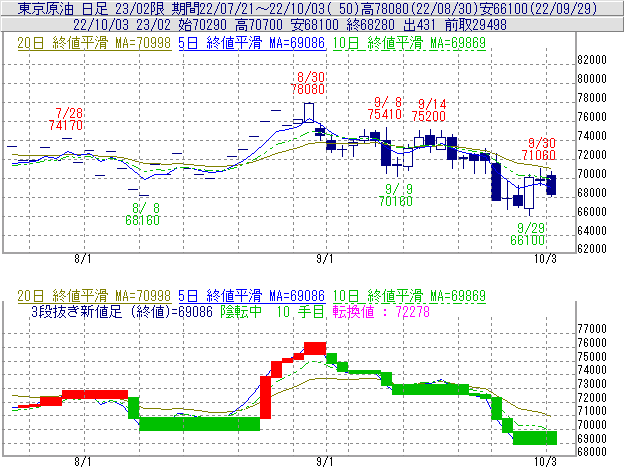The width and height of the screenshot is (624, 475).
Task: Click the 10日 終値平滑 legend in lower chart
Action: 409,296
